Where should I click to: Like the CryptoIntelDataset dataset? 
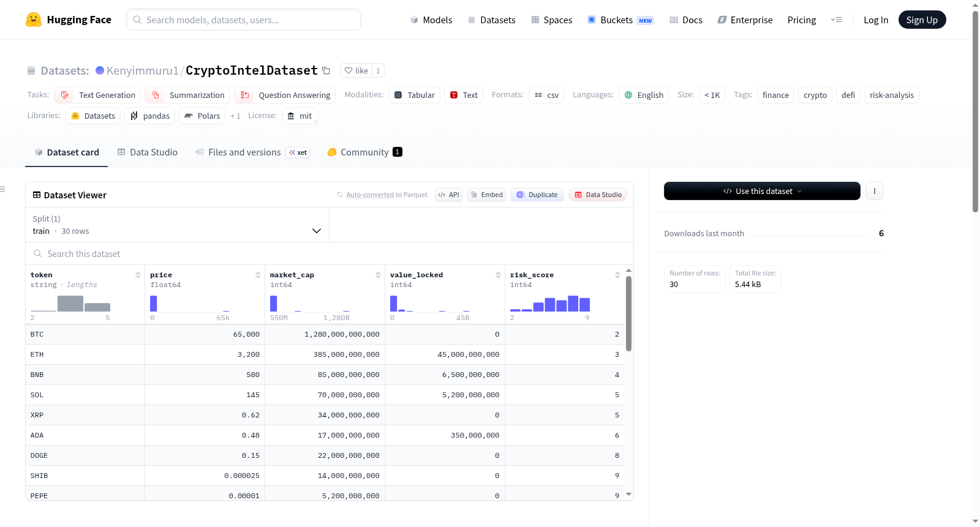356,70
